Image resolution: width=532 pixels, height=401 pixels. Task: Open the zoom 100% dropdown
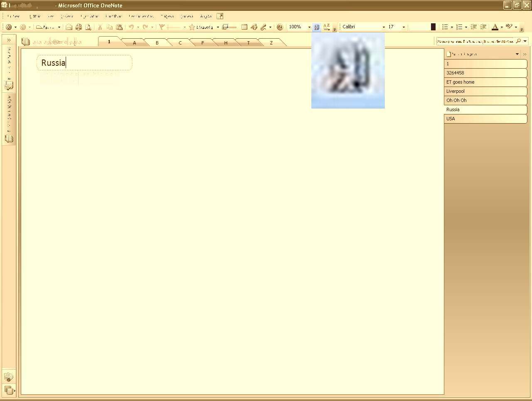pos(309,27)
